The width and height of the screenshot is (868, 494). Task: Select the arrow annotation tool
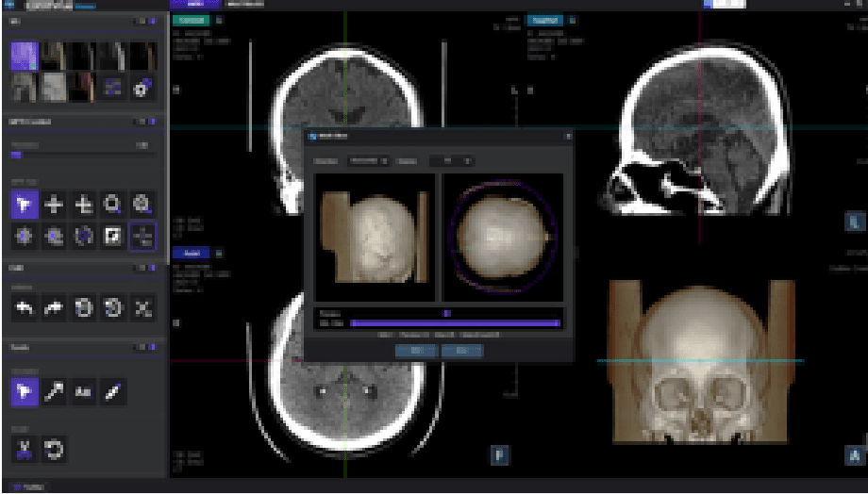pyautogui.click(x=55, y=394)
